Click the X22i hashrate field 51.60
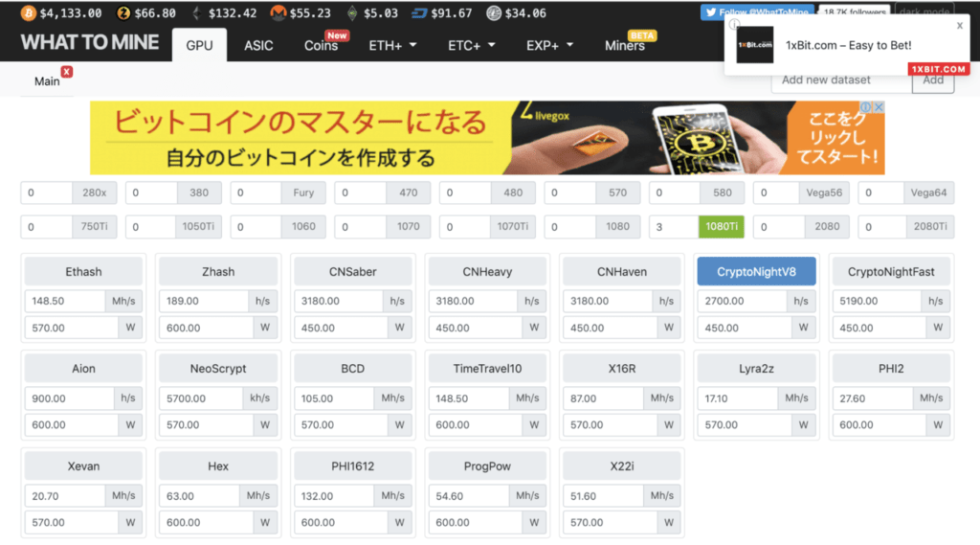 tap(603, 495)
